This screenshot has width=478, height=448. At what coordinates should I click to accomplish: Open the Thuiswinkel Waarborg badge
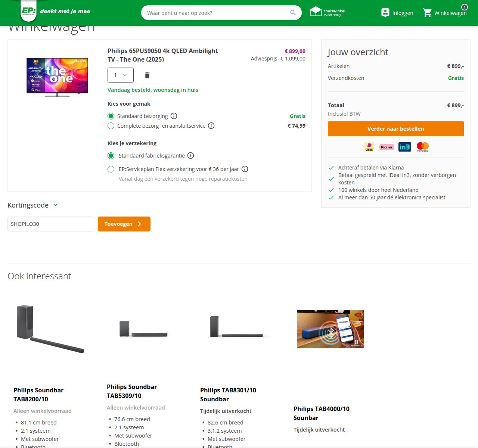328,12
